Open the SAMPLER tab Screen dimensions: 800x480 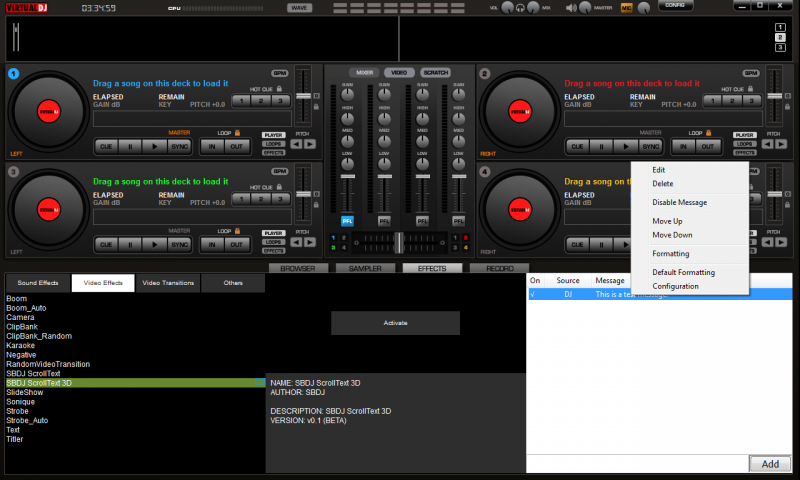click(x=365, y=268)
